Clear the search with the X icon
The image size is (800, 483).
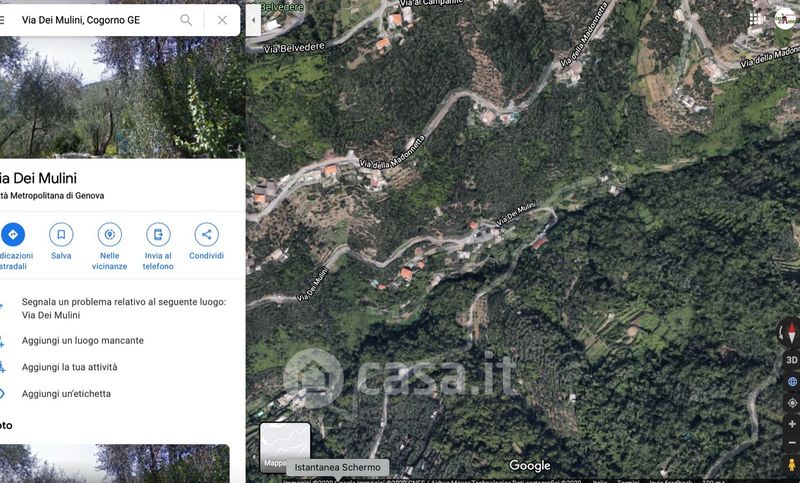pyautogui.click(x=222, y=20)
